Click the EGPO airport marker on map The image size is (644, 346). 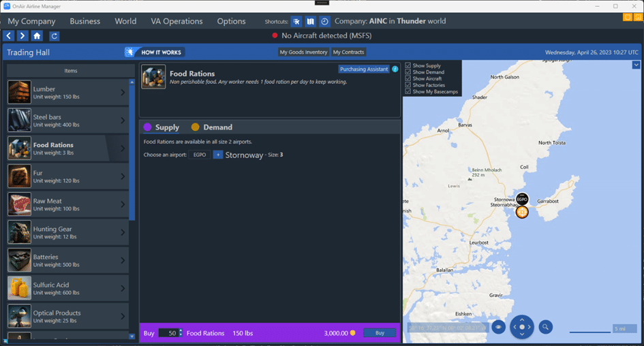click(x=522, y=199)
